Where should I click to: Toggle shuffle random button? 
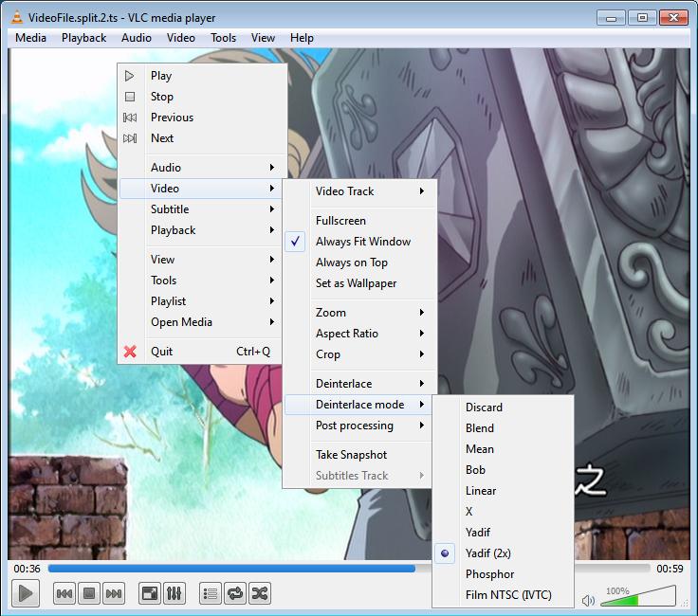260,593
